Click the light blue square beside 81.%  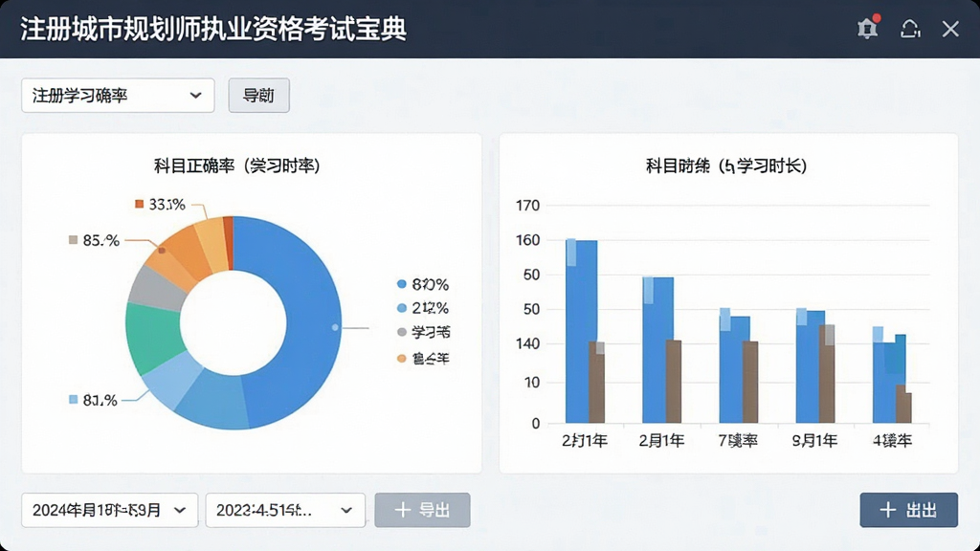tap(73, 400)
